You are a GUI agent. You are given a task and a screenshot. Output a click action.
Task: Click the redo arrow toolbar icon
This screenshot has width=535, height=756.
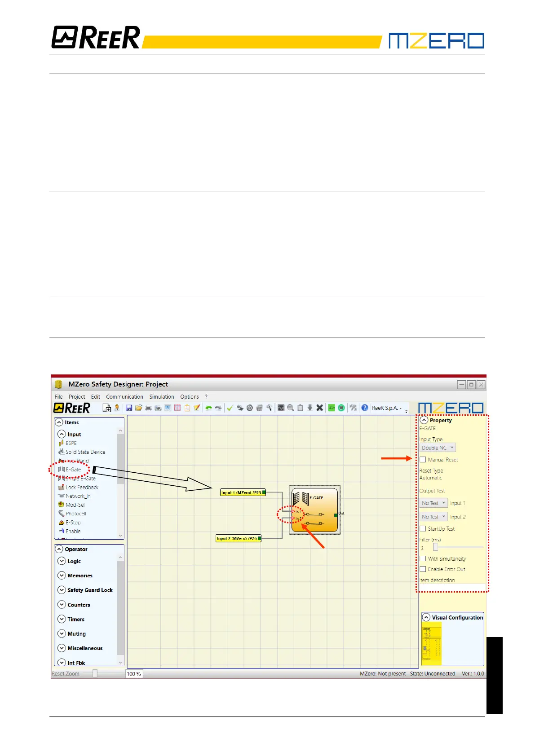[218, 408]
